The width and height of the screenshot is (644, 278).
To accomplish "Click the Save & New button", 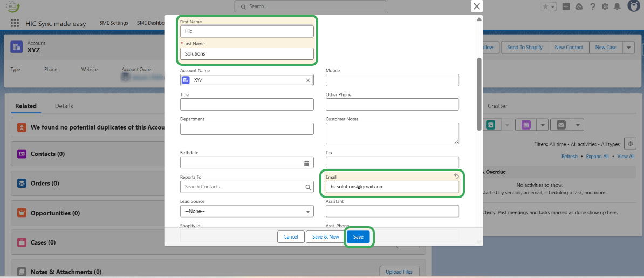I will 325,237.
